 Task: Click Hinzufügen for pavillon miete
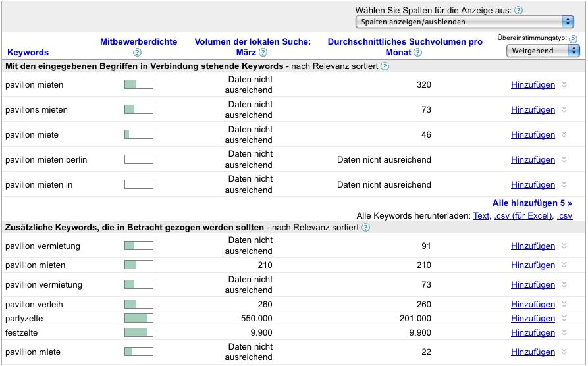pos(533,135)
